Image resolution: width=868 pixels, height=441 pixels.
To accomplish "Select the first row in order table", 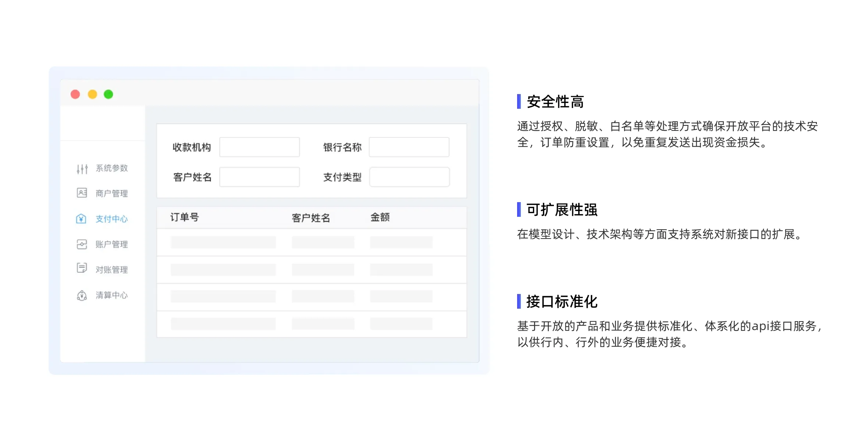I will pos(312,243).
